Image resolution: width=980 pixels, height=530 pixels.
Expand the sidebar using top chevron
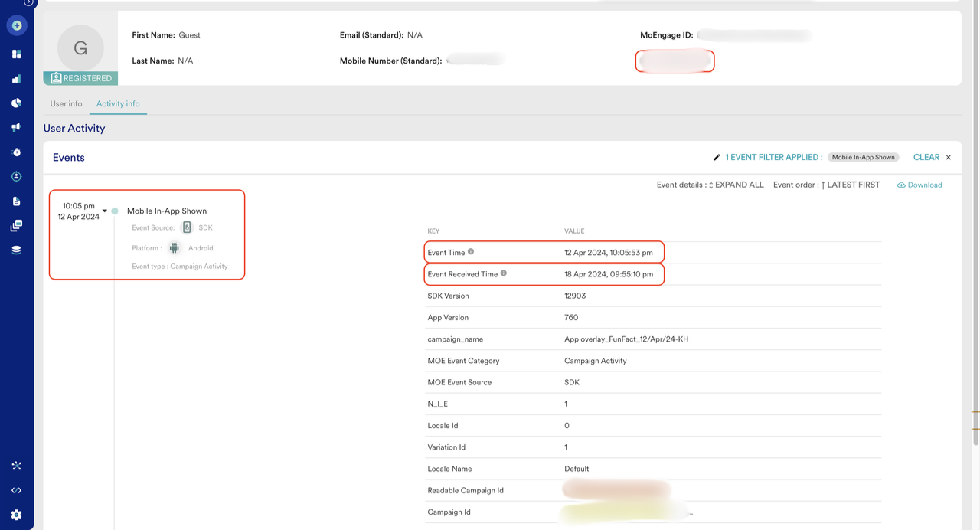28,2
